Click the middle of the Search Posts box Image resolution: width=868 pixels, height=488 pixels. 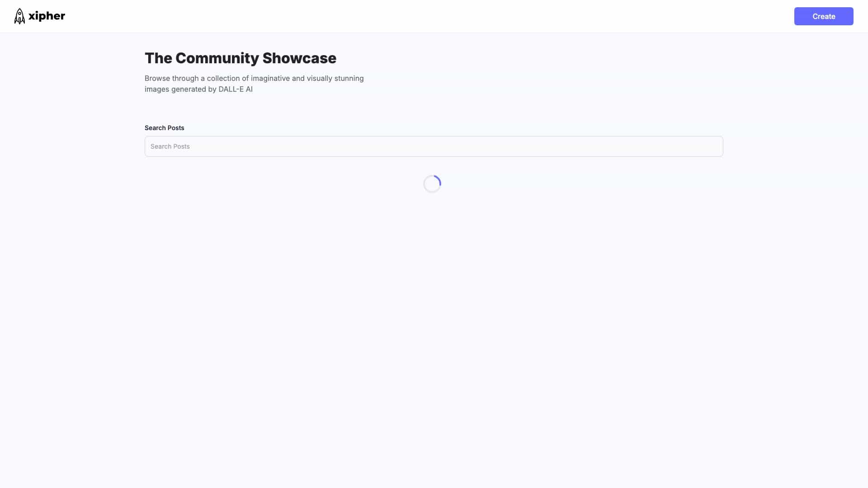[434, 146]
